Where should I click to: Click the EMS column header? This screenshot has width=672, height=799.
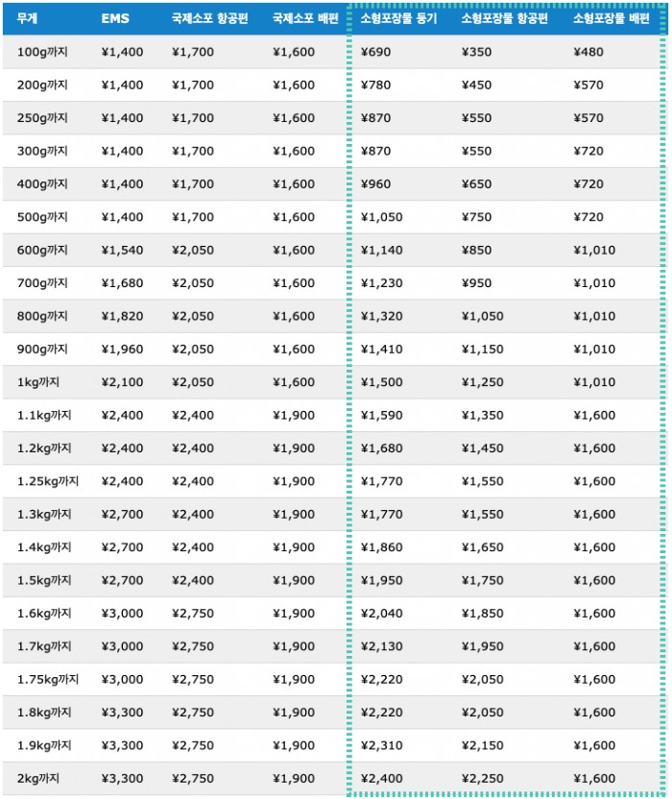pos(115,18)
